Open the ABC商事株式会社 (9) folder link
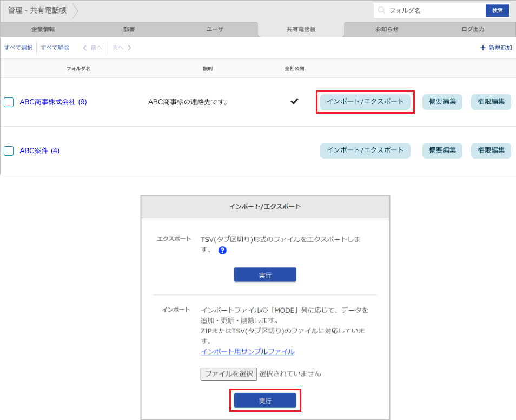Screen dimensions: 516x420 point(53,102)
